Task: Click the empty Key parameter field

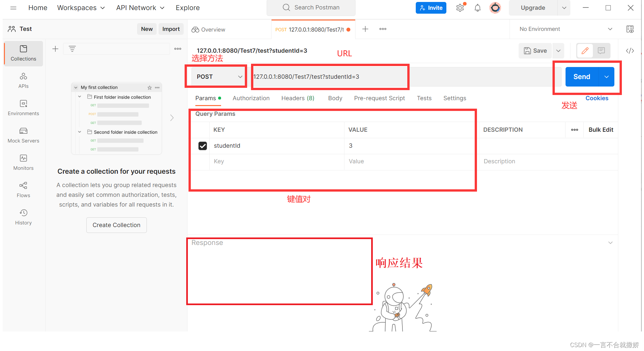Action: tap(277, 162)
